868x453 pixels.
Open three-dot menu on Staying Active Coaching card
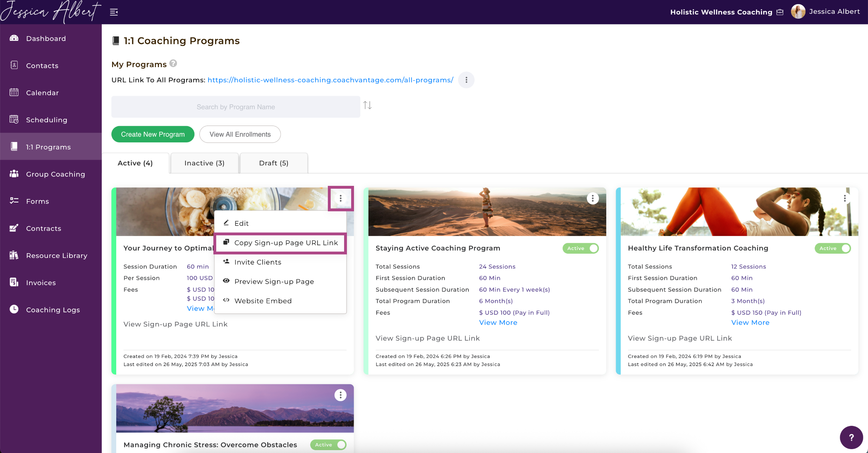tap(593, 198)
